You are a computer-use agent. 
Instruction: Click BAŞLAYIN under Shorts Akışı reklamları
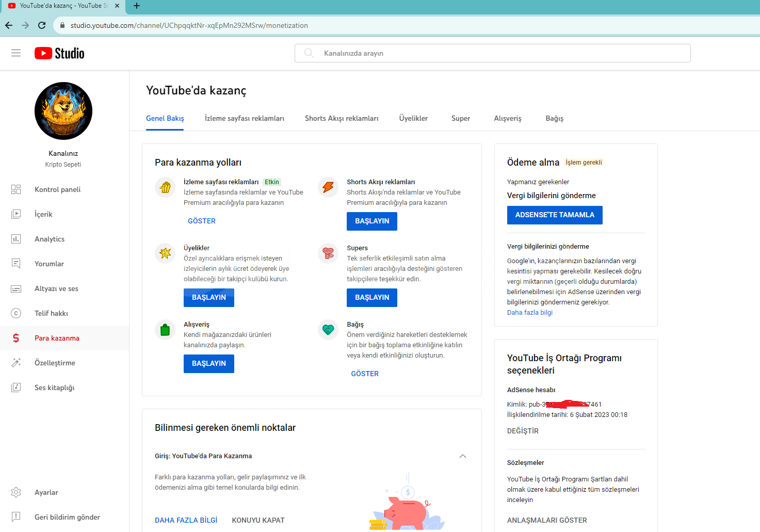pos(372,221)
